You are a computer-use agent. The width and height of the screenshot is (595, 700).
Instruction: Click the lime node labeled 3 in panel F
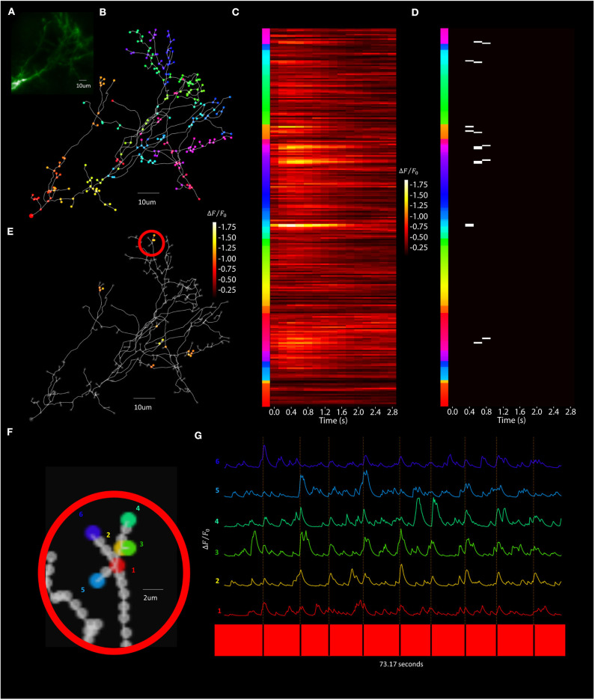(127, 548)
